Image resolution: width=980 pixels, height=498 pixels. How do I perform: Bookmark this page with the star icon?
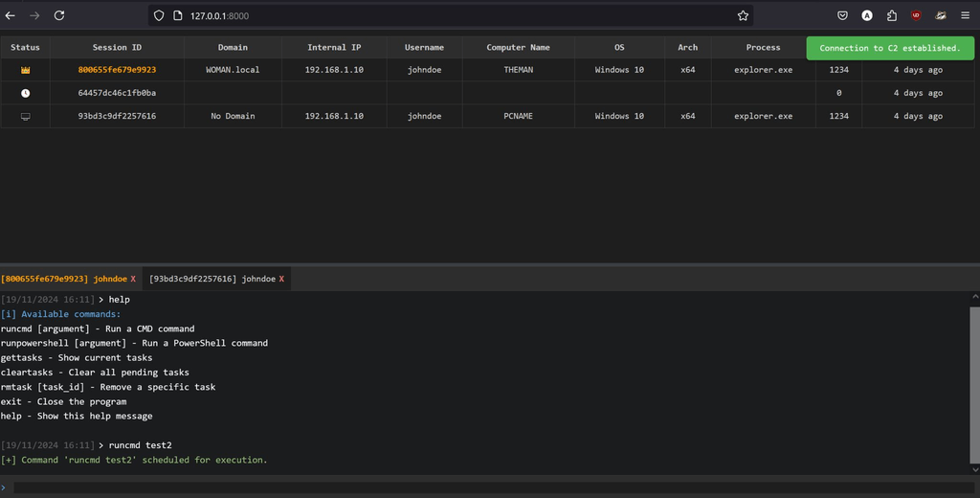743,15
